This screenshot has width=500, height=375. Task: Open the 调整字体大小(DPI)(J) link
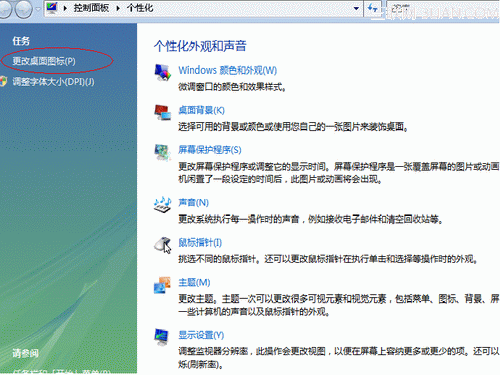click(53, 82)
